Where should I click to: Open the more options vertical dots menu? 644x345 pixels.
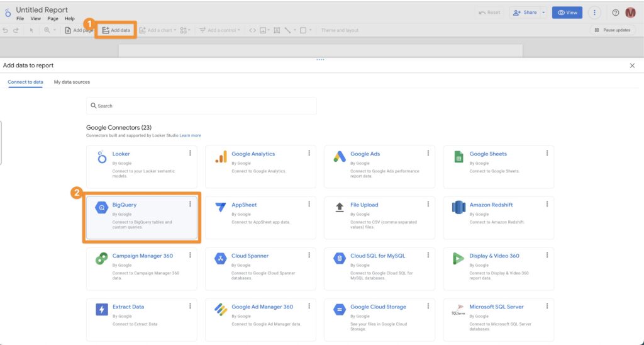[x=594, y=13]
